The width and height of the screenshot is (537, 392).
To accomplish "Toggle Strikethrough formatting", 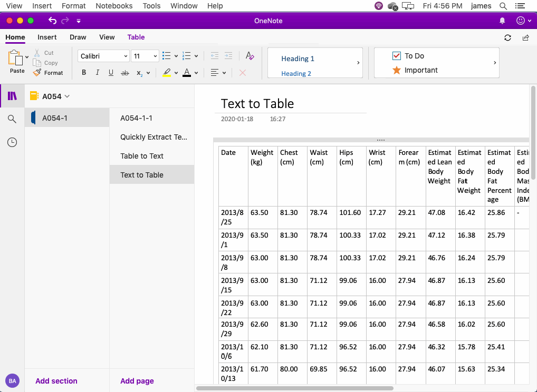I will [125, 73].
